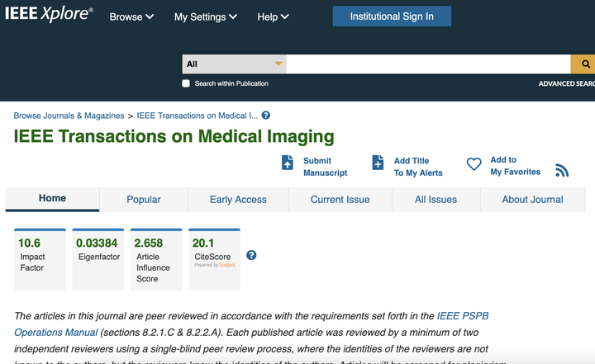The image size is (595, 364).
Task: Enable the Search within Publication checkbox
Action: coord(186,83)
